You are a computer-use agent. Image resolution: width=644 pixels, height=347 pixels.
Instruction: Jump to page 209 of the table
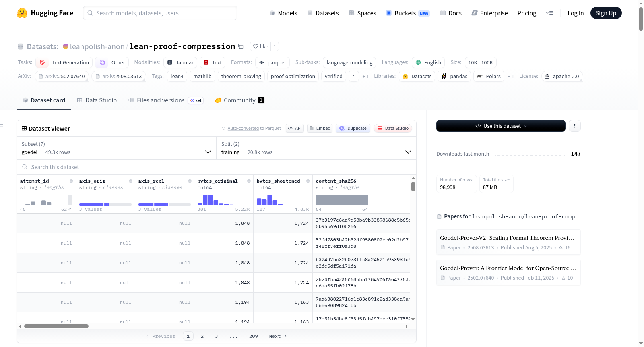tap(254, 336)
